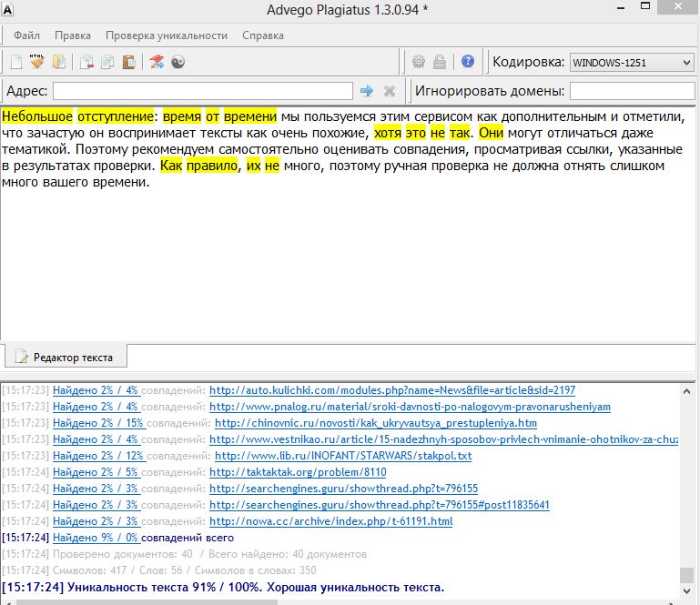700x605 pixels.
Task: Open settings via the gear icon
Action: tap(419, 63)
